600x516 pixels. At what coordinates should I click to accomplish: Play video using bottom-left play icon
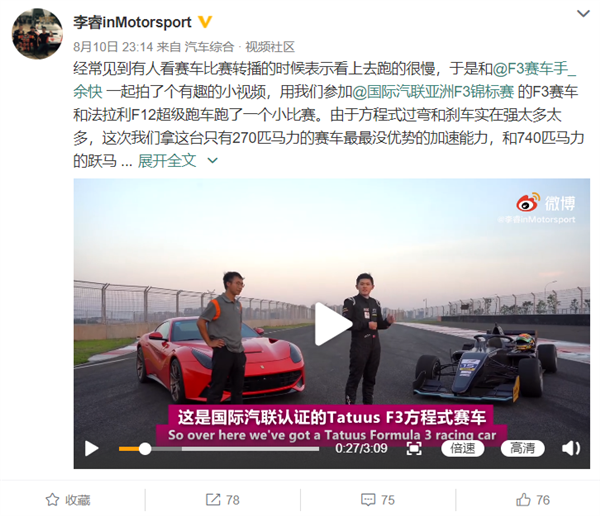91,449
